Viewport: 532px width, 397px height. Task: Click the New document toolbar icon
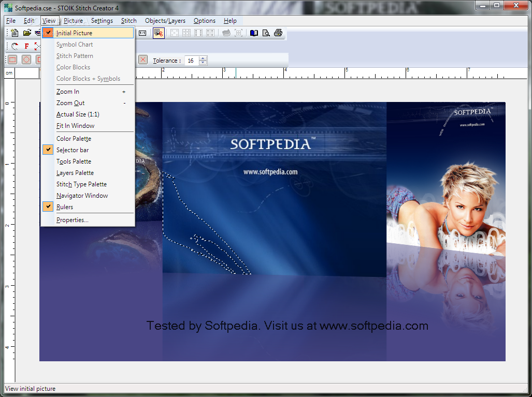(x=15, y=33)
